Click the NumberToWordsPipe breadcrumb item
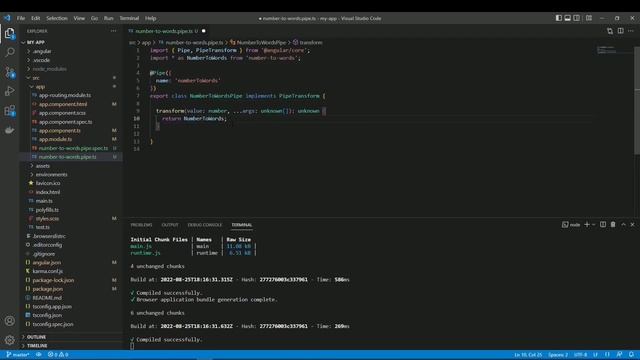 261,42
